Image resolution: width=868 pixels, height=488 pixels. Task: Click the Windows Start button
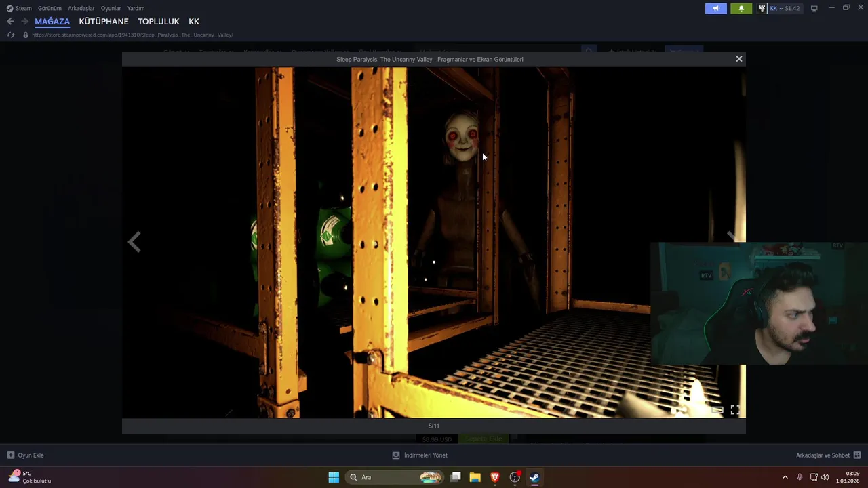click(334, 477)
